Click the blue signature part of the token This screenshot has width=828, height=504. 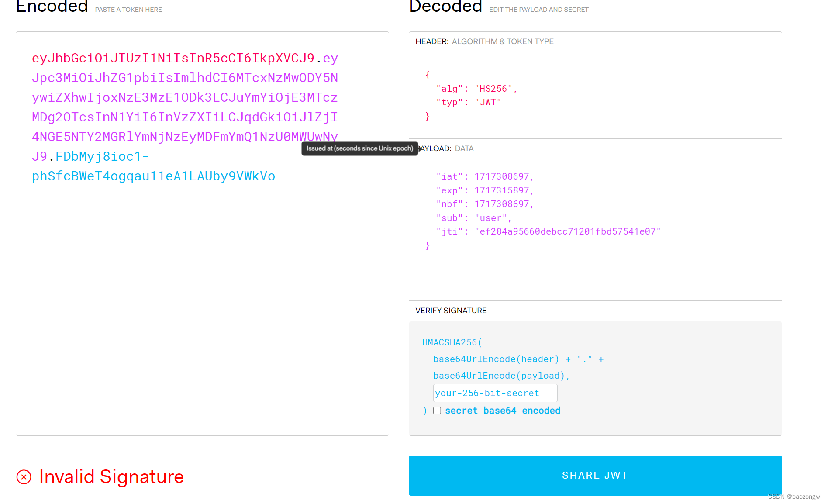point(154,166)
